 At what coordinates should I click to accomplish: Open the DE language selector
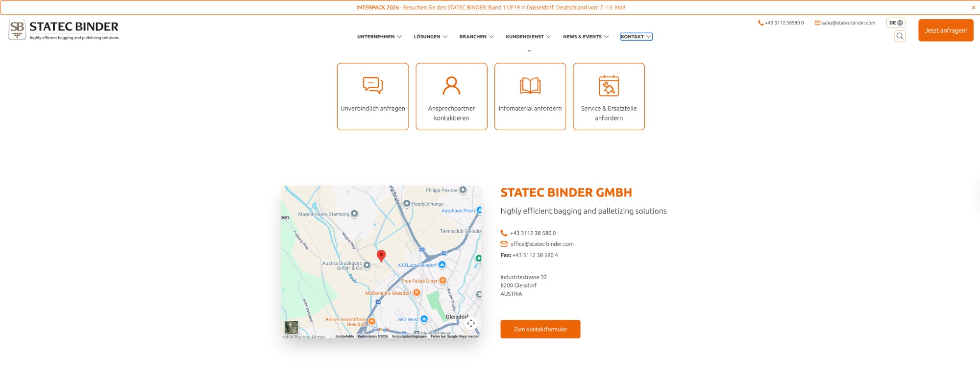[896, 23]
